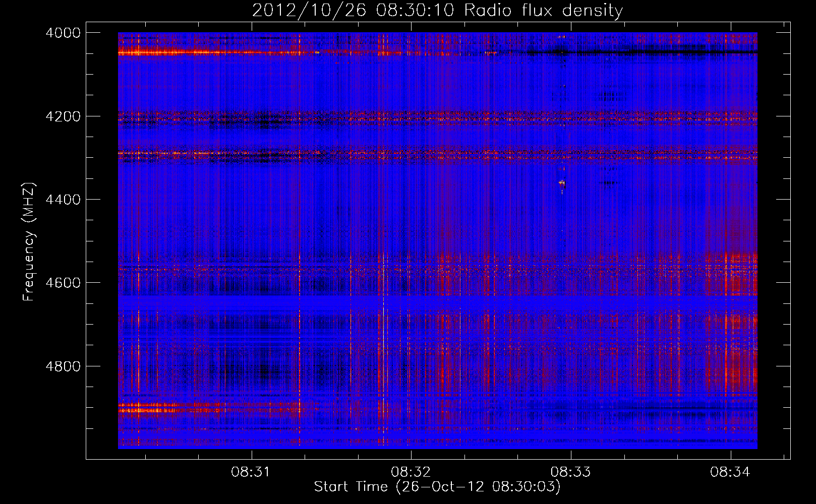
Task: Click the Frequency (MHZ) axis label
Action: [29, 242]
